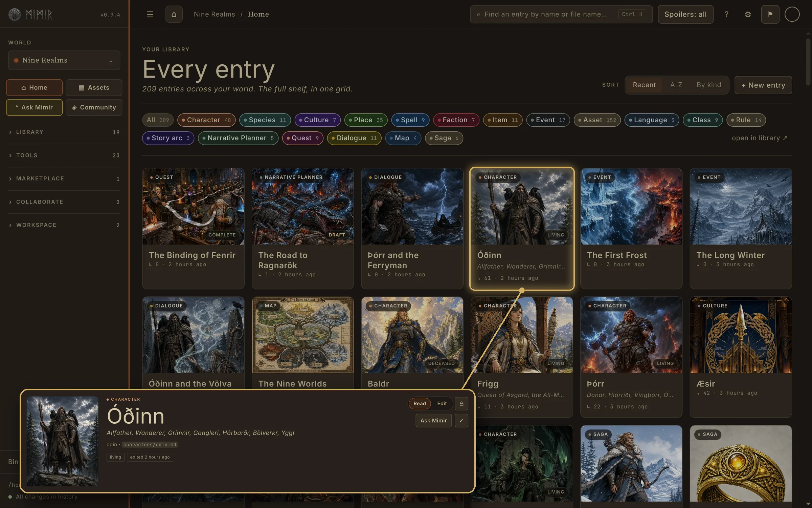The image size is (812, 508).
Task: Click the checkmark icon beside Ask Mimir
Action: click(x=461, y=420)
